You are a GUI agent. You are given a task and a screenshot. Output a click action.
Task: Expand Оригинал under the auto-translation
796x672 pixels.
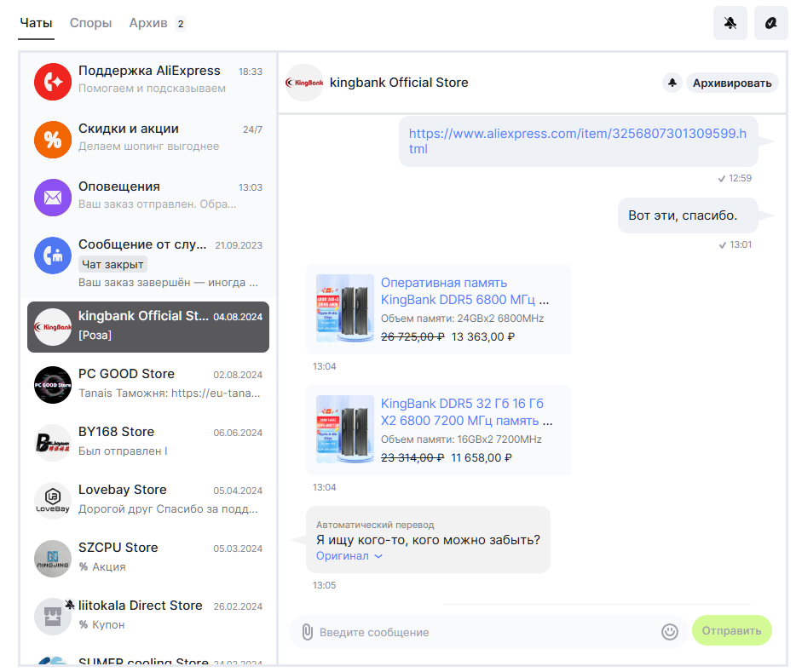(x=349, y=556)
